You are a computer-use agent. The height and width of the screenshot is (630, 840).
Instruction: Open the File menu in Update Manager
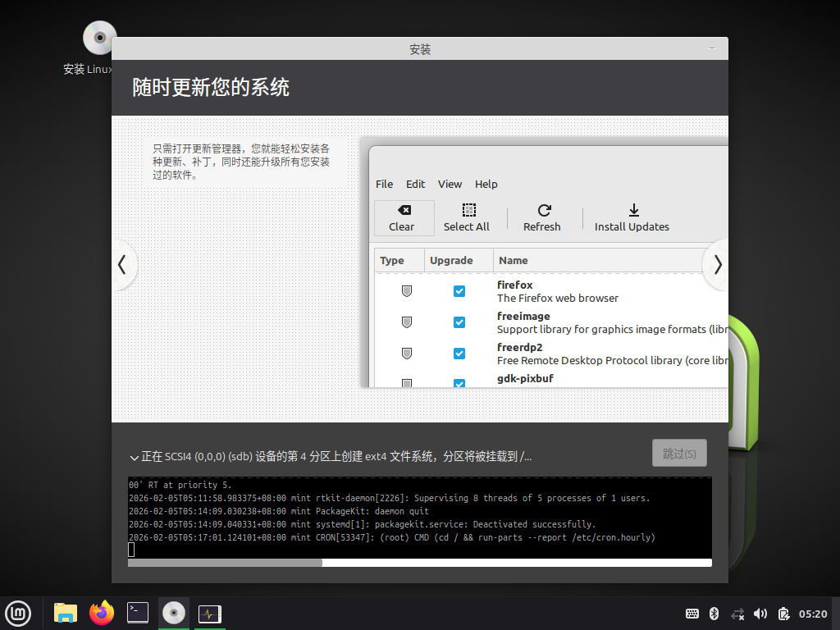tap(383, 184)
